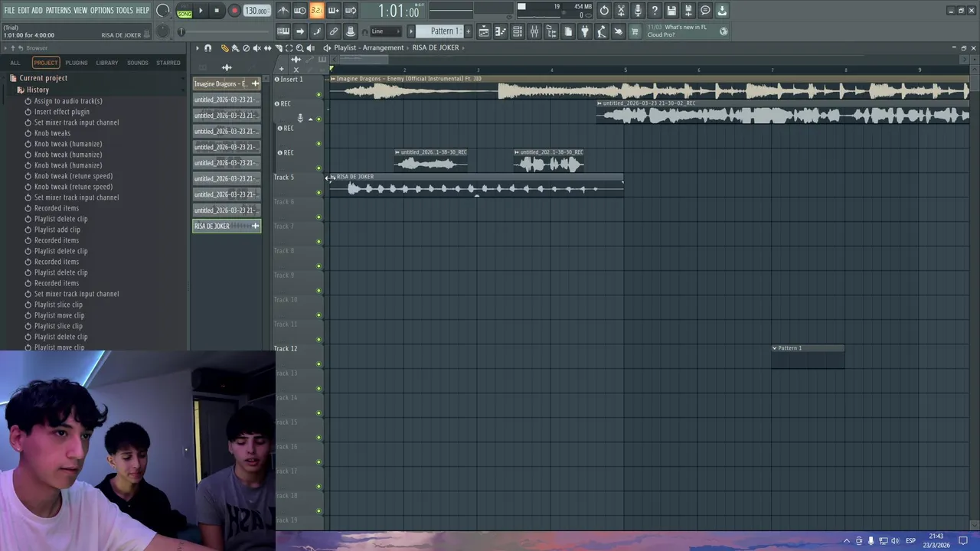980x551 pixels.
Task: Toggle the playlist magnet snap icon
Action: coord(207,48)
